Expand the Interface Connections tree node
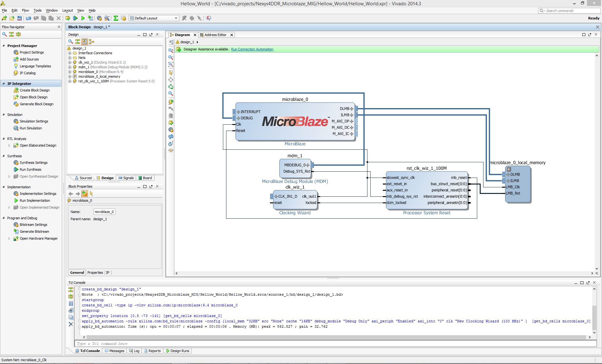The width and height of the screenshot is (602, 364). coord(70,53)
